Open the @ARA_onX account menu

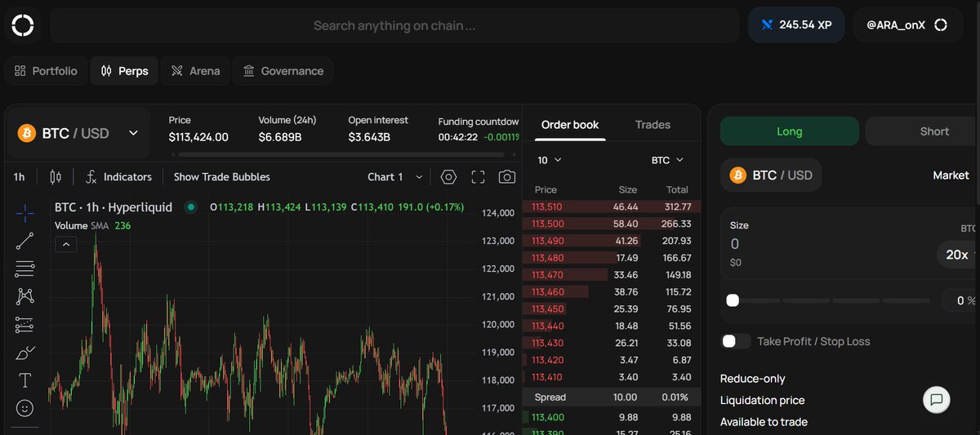(906, 25)
